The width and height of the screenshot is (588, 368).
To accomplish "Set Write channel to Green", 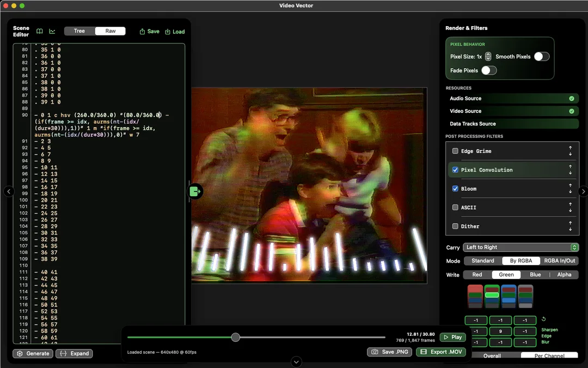I will pyautogui.click(x=506, y=274).
